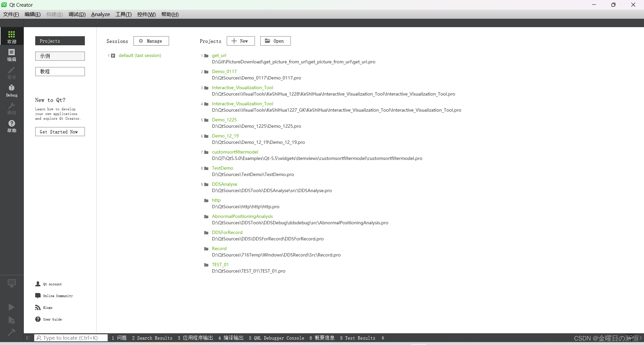Click the Build hammer icon
The width and height of the screenshot is (644, 345).
(11, 332)
